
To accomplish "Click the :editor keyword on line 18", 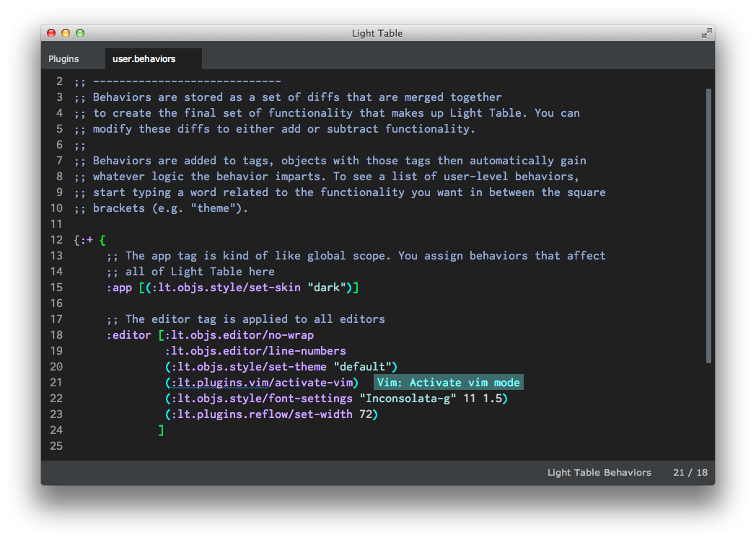I will pos(129,335).
